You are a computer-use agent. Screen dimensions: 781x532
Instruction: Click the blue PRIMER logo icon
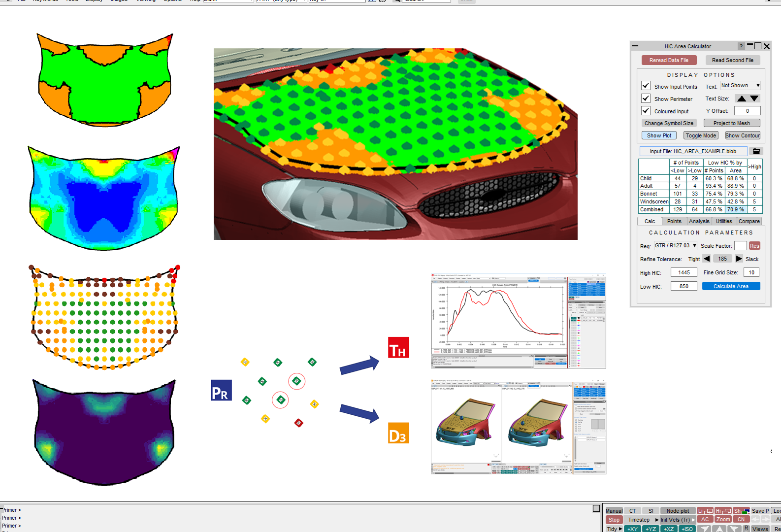click(x=221, y=390)
